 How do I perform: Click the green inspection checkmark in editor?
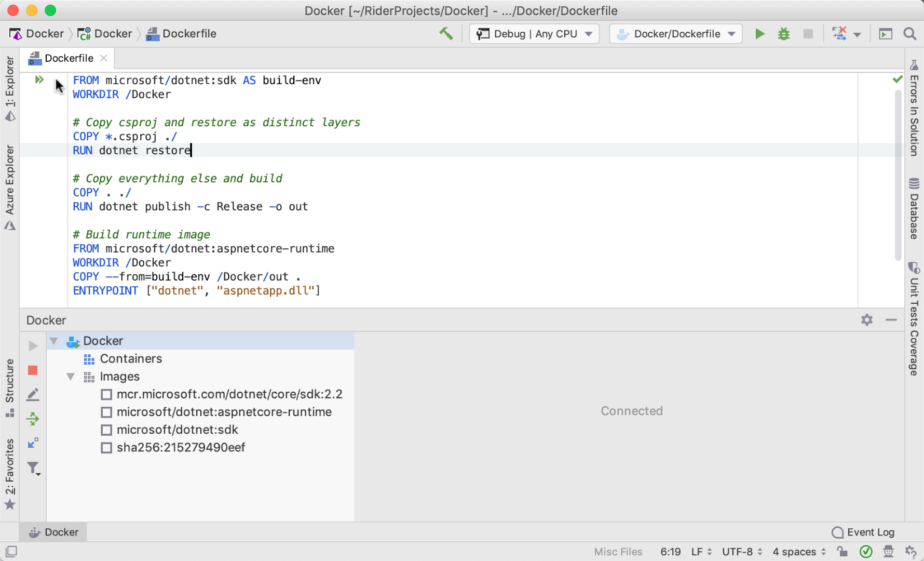(898, 79)
